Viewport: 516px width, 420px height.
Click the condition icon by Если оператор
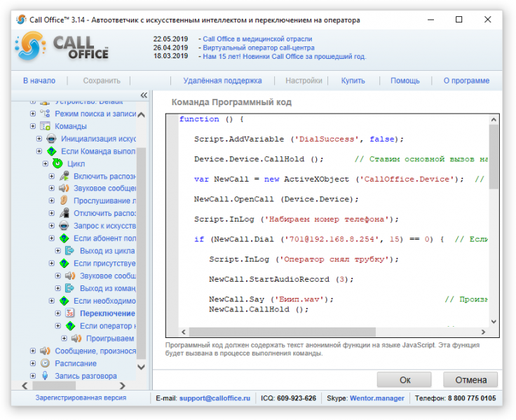coord(70,326)
